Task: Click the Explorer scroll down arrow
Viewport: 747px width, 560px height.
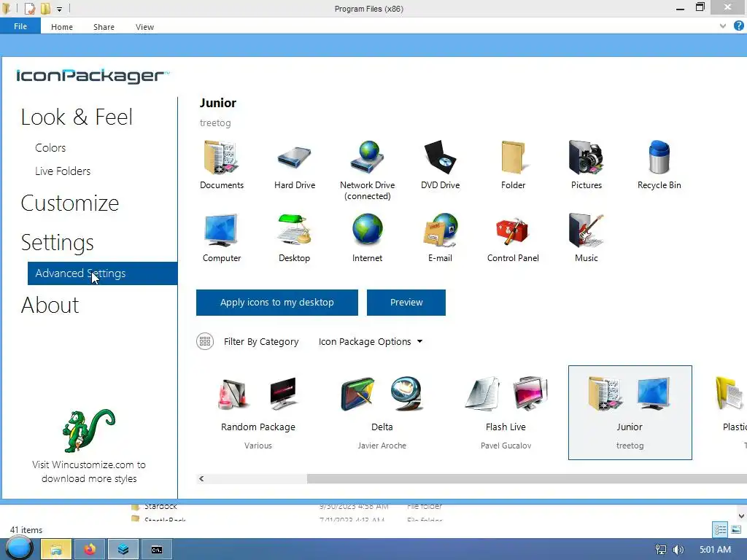Action: click(741, 516)
